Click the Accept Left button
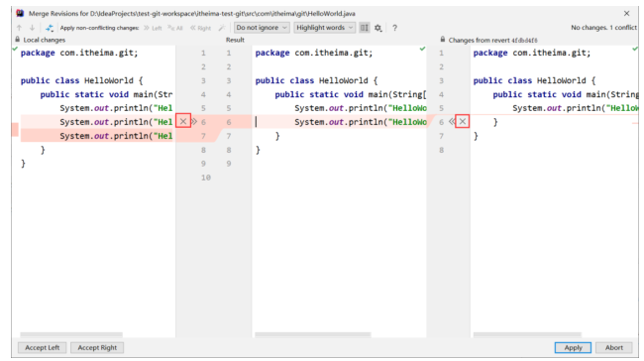The height and width of the screenshot is (361, 644). pos(43,348)
